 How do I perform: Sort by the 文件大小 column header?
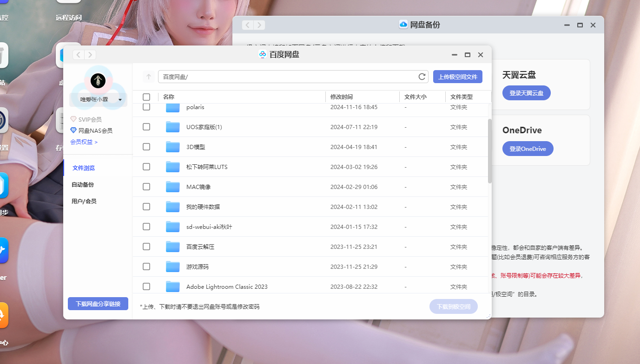416,97
